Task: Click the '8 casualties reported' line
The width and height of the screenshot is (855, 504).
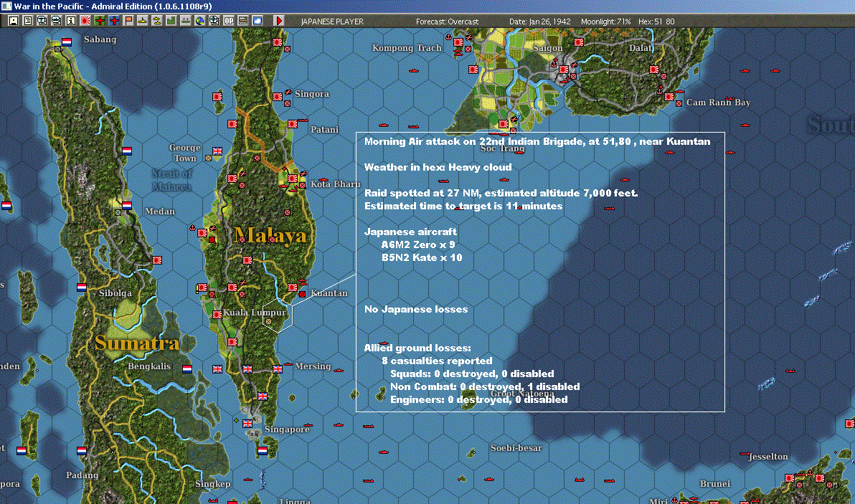Action: tap(437, 361)
